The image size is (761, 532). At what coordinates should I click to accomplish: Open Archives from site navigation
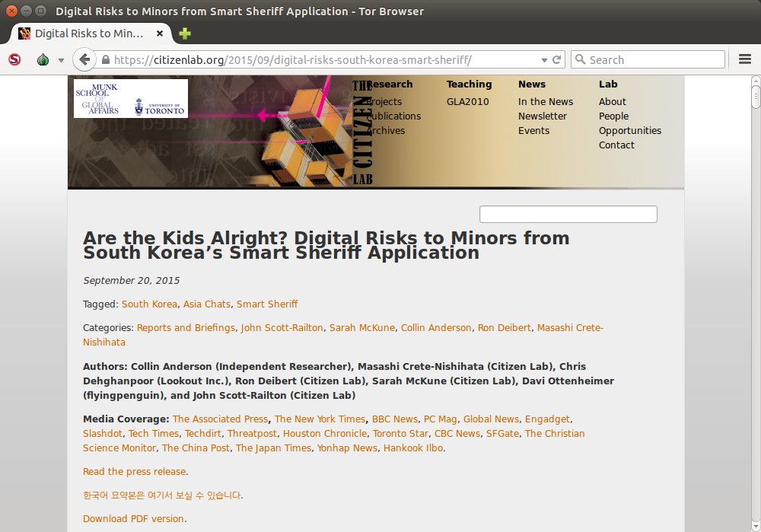[x=386, y=131]
